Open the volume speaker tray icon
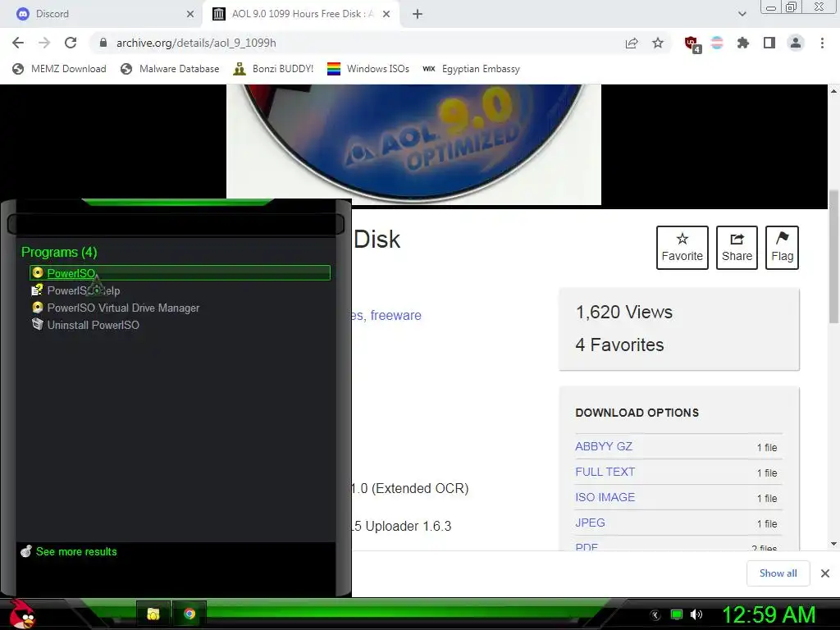 tap(696, 614)
